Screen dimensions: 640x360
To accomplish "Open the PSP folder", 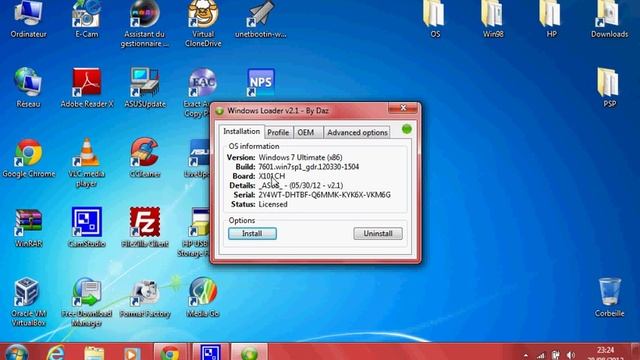I will click(x=609, y=87).
